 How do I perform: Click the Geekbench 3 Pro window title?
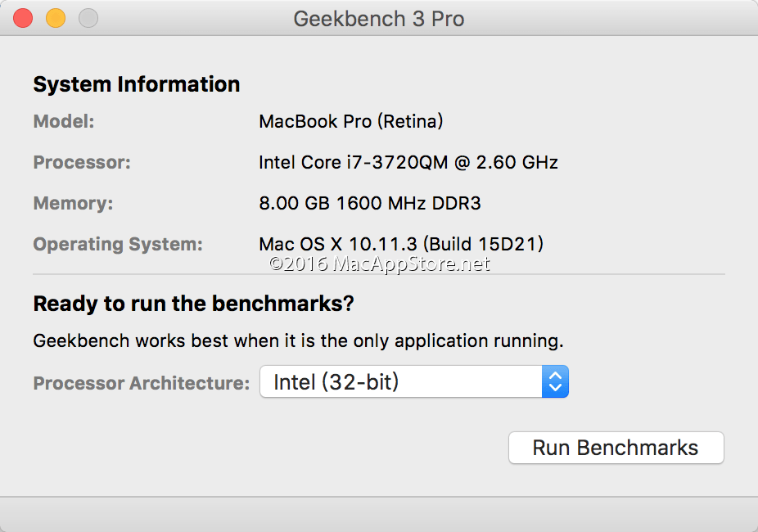coord(379,19)
